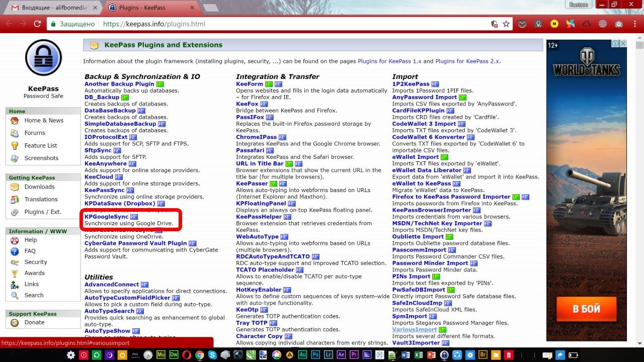Reload the page with the refresh button
Screen dimensions: 644x362
37,24
